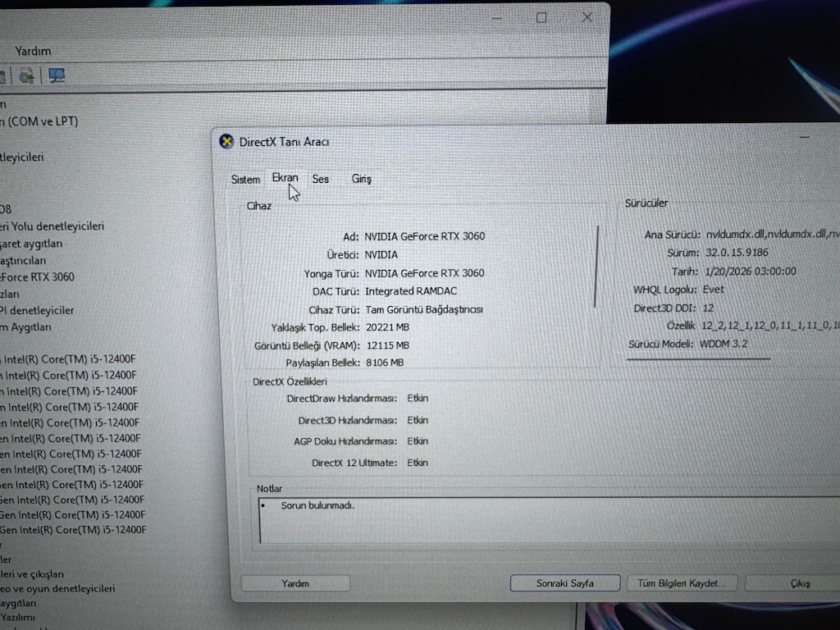The height and width of the screenshot is (630, 840).
Task: Select the 'Sorun bulunmadı.' note text
Action: point(317,505)
